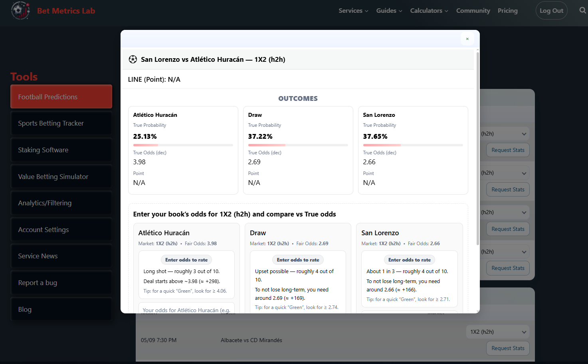Open the Blog link
Screen dimensions: 588x364
click(x=61, y=309)
